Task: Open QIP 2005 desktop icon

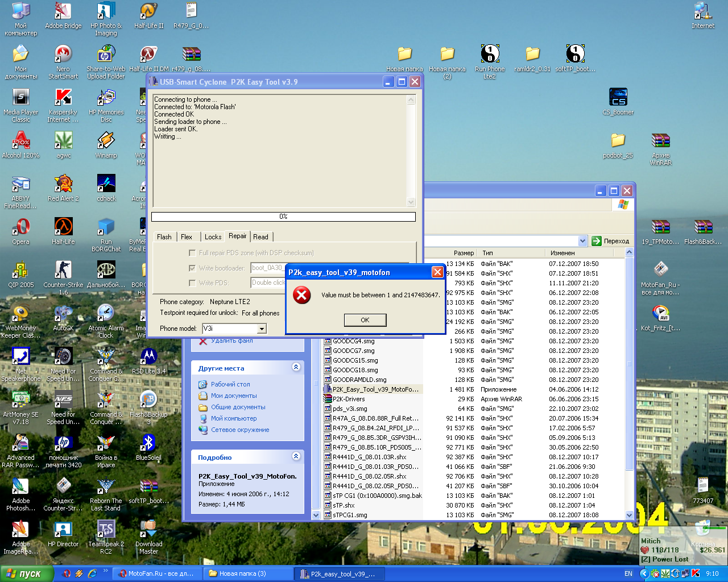Action: click(x=21, y=275)
